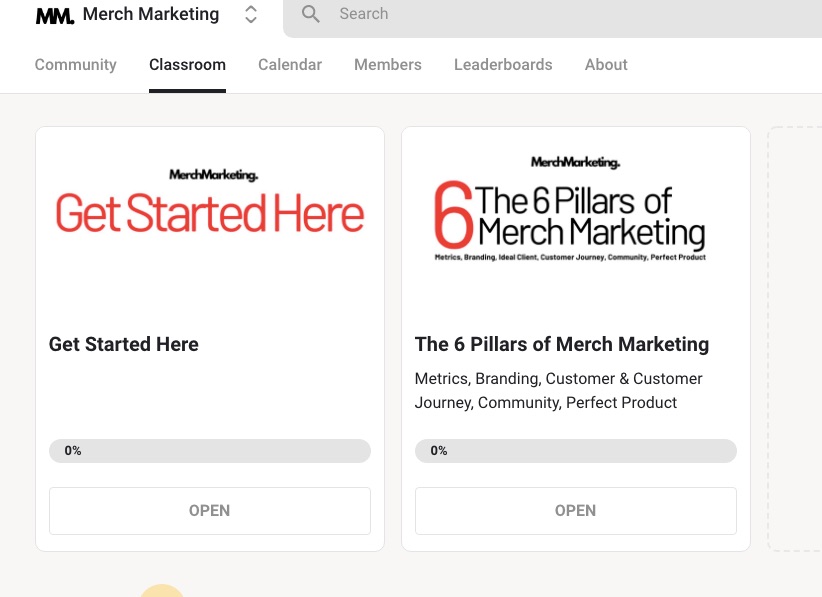Go to the Members tab
822x597 pixels.
[x=388, y=65]
